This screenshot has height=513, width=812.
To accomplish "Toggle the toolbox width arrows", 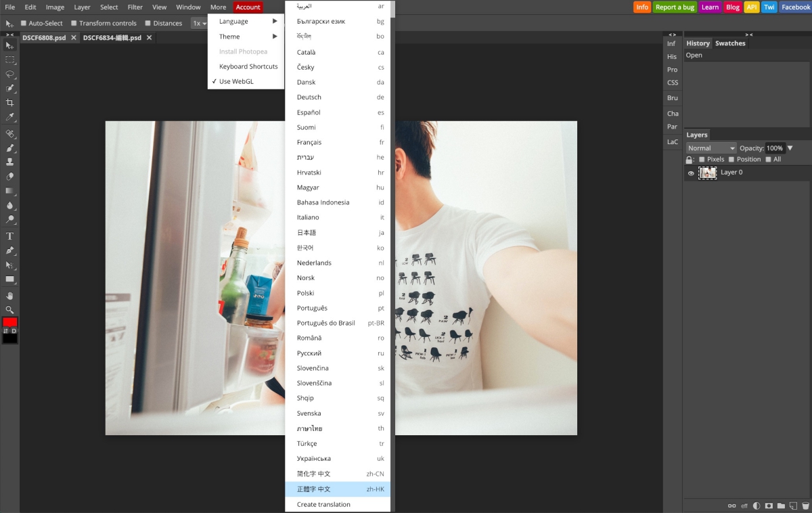I will (9, 34).
